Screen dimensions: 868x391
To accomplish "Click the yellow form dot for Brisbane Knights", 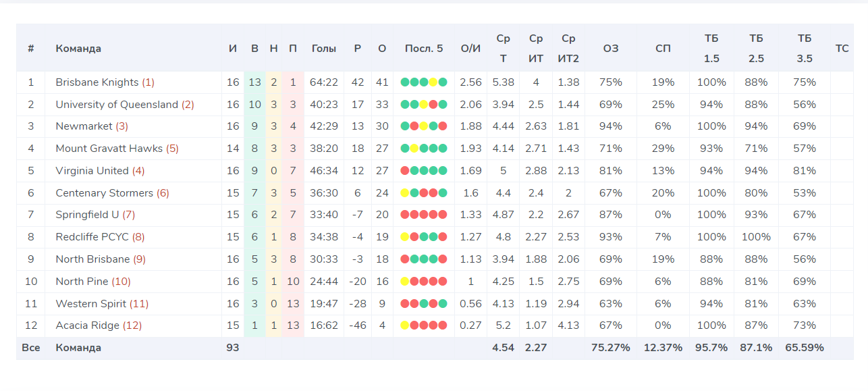I will (x=433, y=82).
